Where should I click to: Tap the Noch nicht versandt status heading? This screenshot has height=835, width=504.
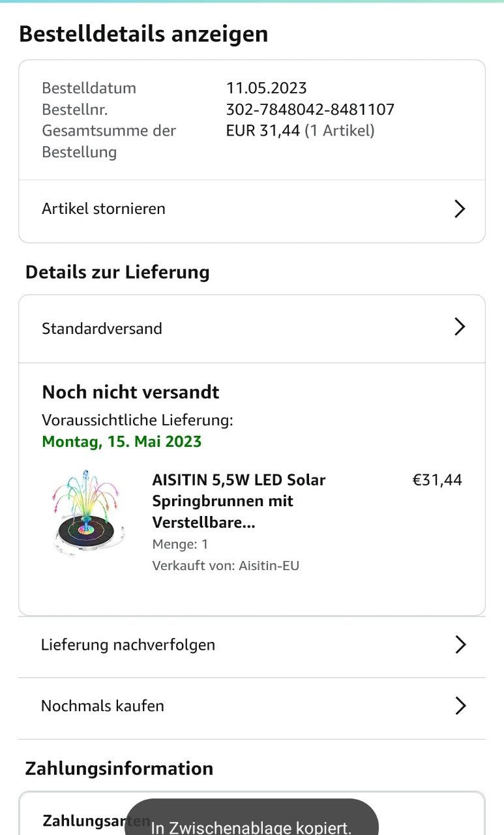click(x=130, y=392)
